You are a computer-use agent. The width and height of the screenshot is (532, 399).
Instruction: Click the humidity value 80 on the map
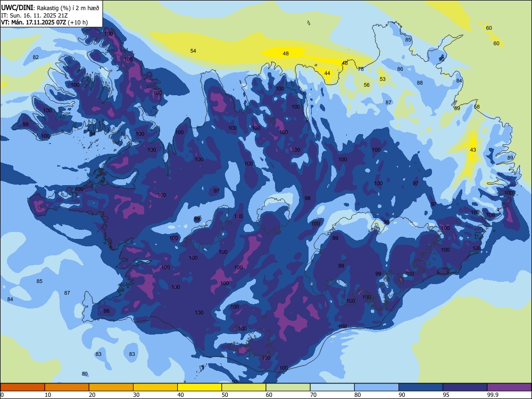point(85,374)
